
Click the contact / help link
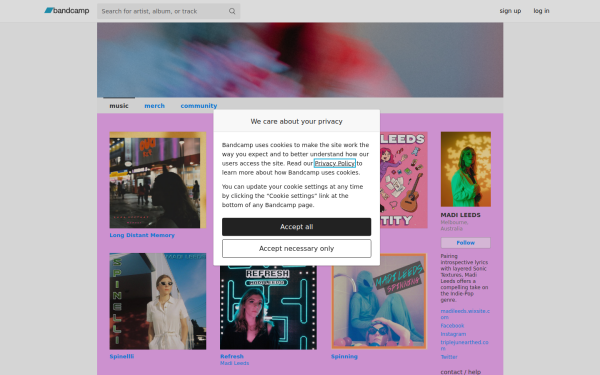pos(461,372)
